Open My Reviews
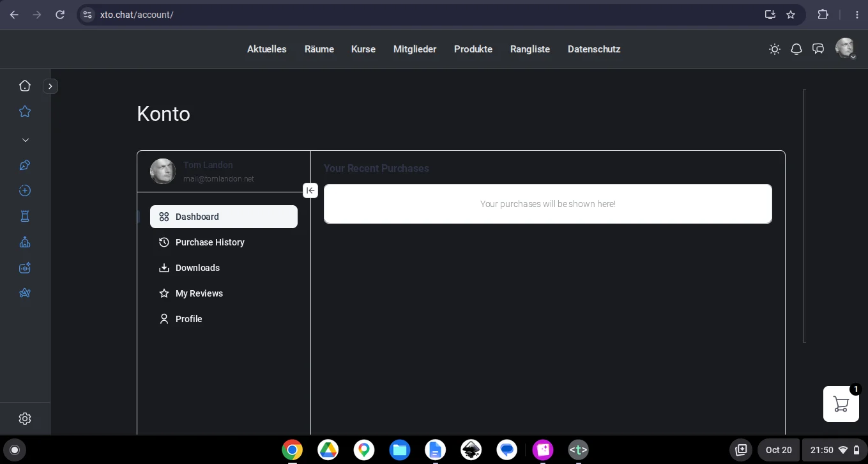This screenshot has width=868, height=464. 224,293
